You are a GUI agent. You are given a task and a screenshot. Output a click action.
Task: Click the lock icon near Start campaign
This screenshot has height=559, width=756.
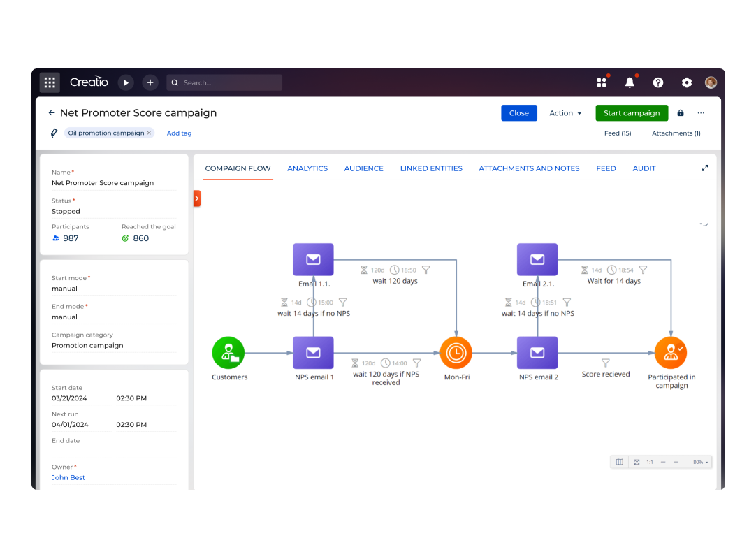click(680, 112)
